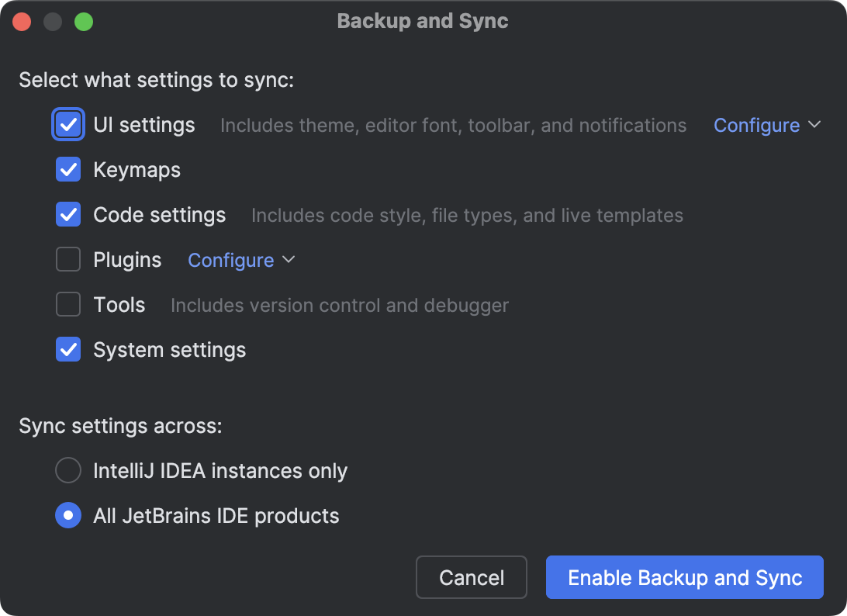Viewport: 847px width, 616px height.
Task: Select the IntelliJ IDEA instances only option
Action: [x=68, y=470]
